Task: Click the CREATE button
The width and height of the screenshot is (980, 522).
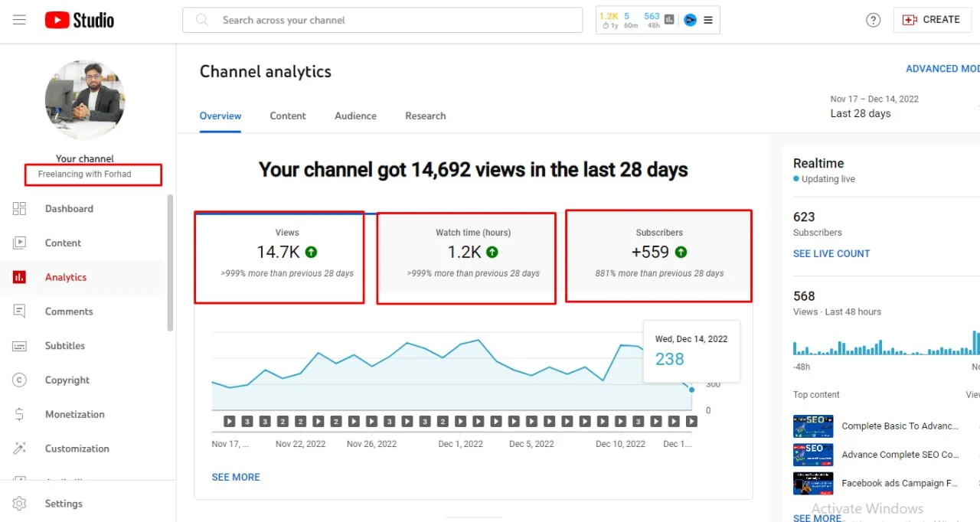Action: [x=932, y=20]
